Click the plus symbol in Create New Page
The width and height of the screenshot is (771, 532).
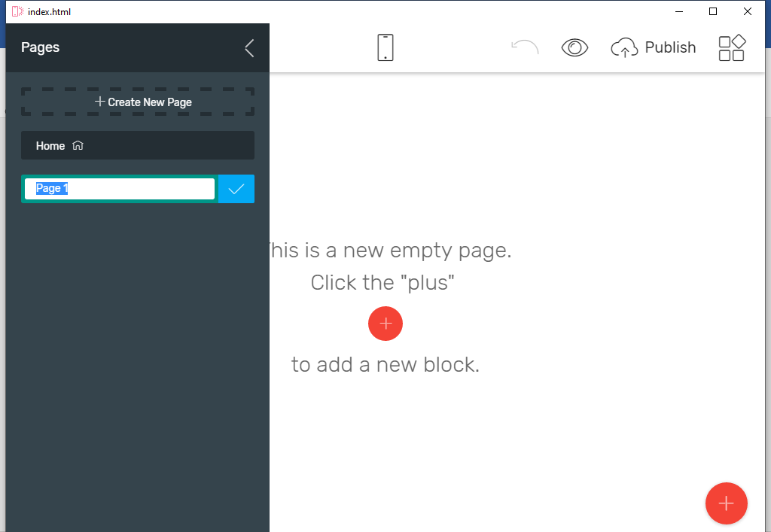(x=99, y=102)
